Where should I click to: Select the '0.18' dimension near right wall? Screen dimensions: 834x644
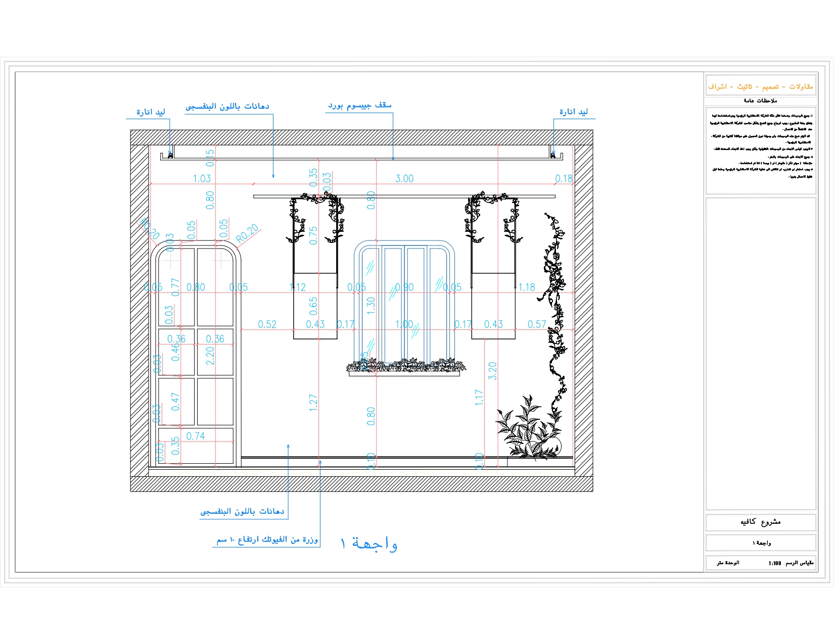[564, 178]
